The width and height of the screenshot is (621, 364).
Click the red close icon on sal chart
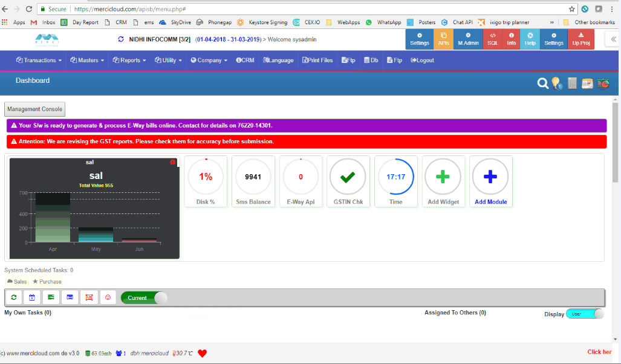[173, 162]
